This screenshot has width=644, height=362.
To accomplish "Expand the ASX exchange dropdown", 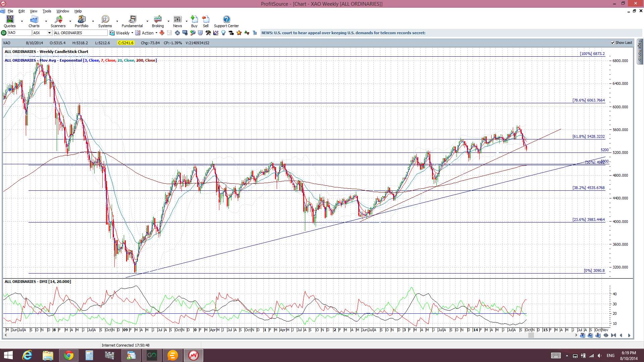I will (x=49, y=33).
